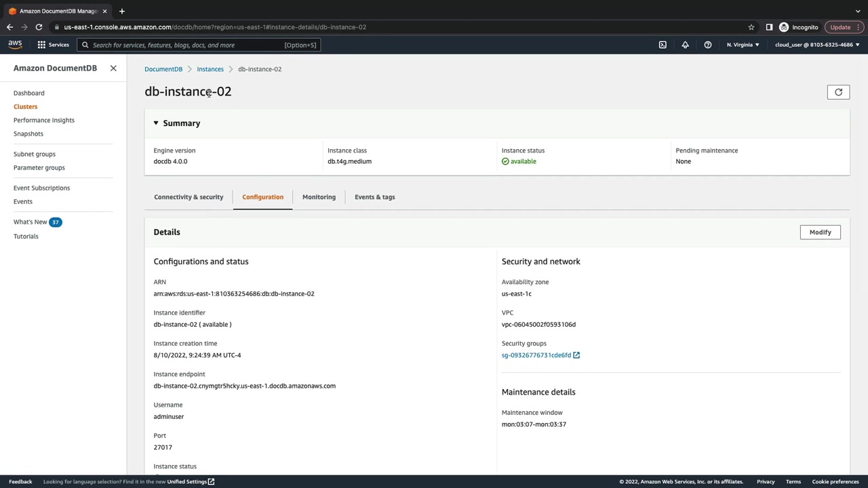Open the tab search chevron in browser
This screenshot has height=488, width=868.
click(x=858, y=11)
